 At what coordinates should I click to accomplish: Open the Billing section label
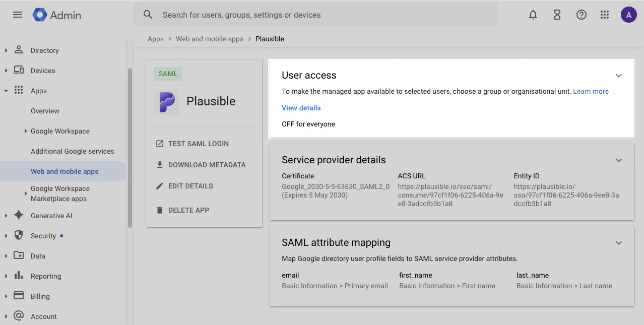coord(40,296)
